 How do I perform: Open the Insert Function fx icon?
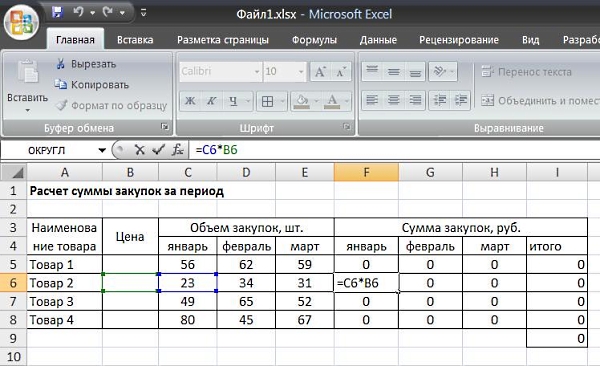pyautogui.click(x=177, y=150)
